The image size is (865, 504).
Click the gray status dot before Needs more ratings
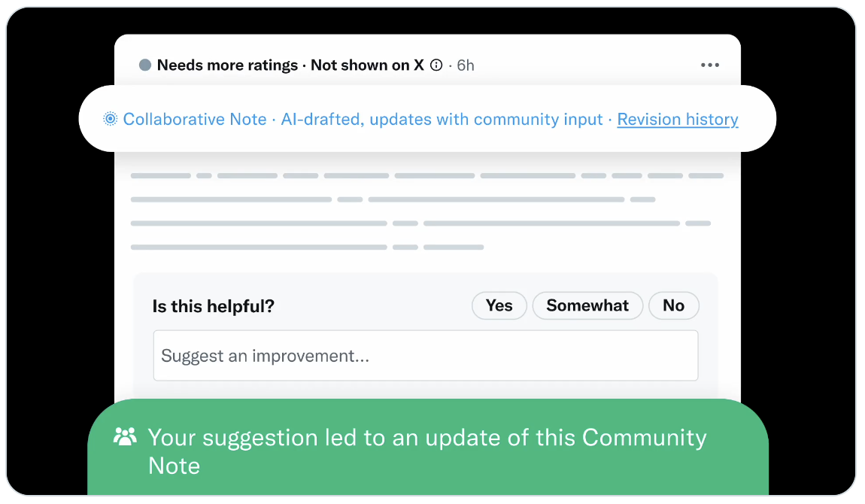[x=145, y=65]
